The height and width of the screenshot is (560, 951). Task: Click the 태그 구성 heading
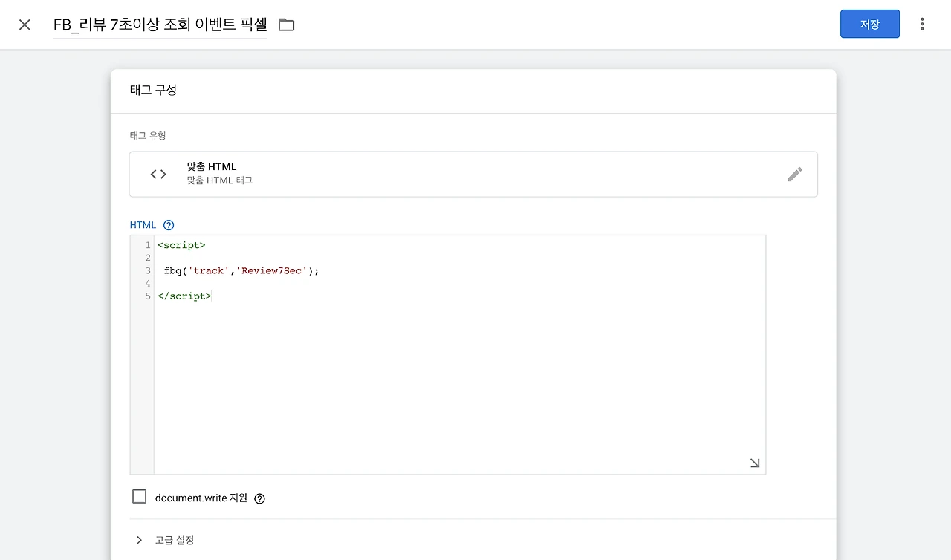[153, 90]
